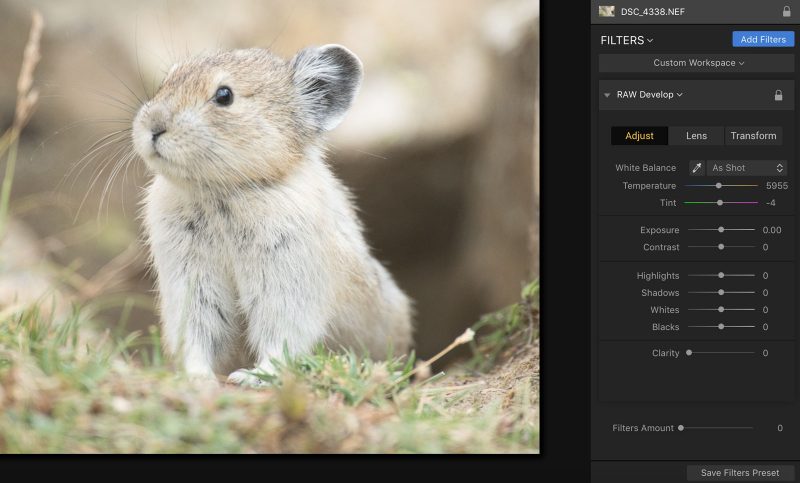
Task: Collapse the RAW Develop panel triangle
Action: coord(607,95)
